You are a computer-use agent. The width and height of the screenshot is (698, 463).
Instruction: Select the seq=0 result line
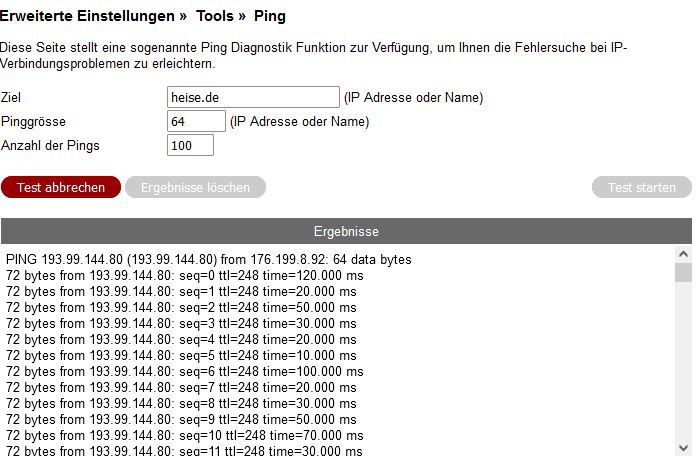[185, 275]
